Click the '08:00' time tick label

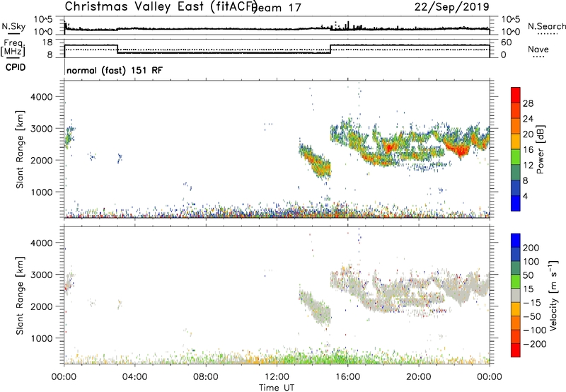click(206, 377)
